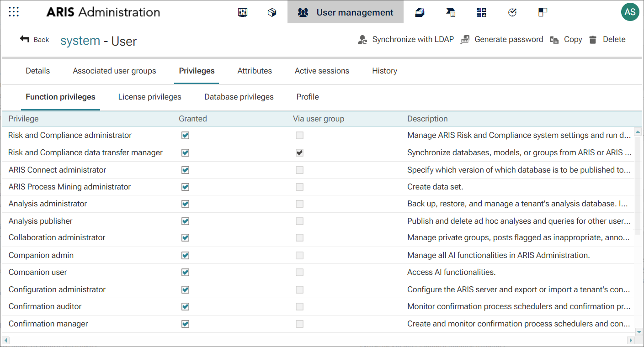Go Back to the user list

(x=34, y=40)
